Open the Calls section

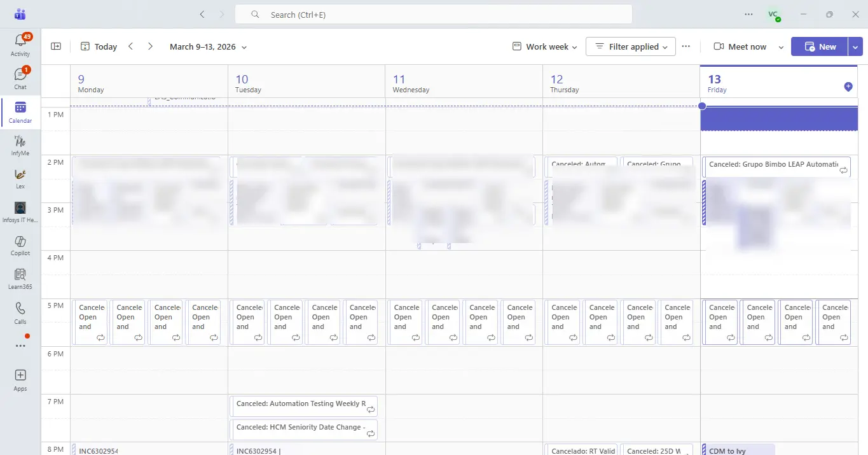tap(20, 312)
